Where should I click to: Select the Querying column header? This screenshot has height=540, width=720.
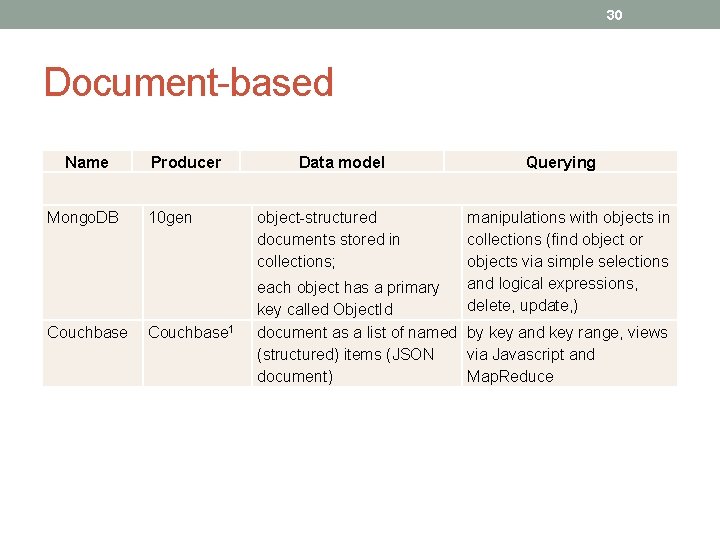[561, 162]
